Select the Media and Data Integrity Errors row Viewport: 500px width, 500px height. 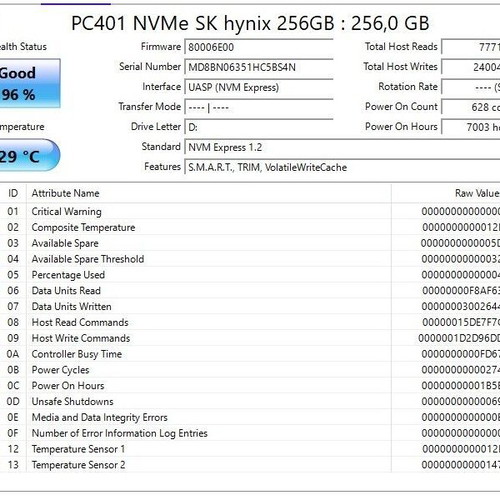coord(250,417)
